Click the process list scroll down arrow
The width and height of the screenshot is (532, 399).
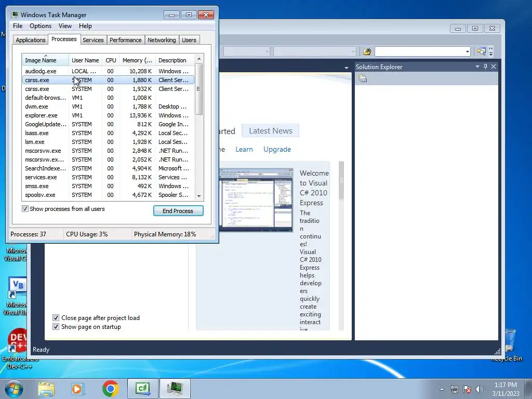(199, 196)
